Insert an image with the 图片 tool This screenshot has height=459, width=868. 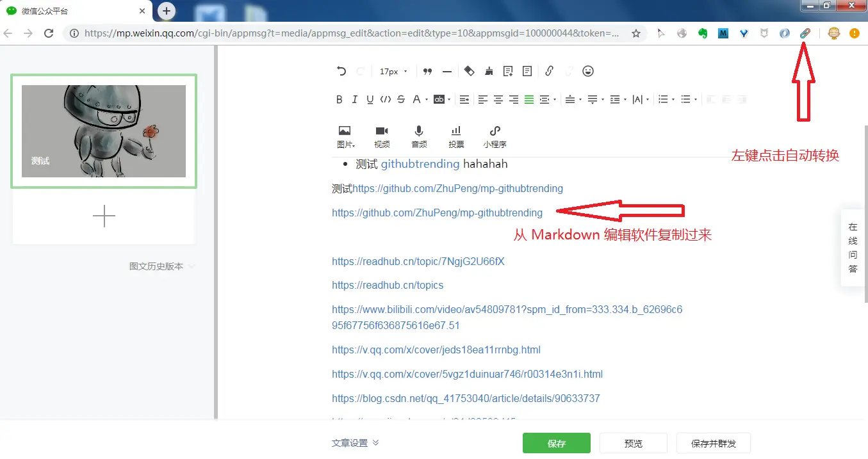coord(345,137)
